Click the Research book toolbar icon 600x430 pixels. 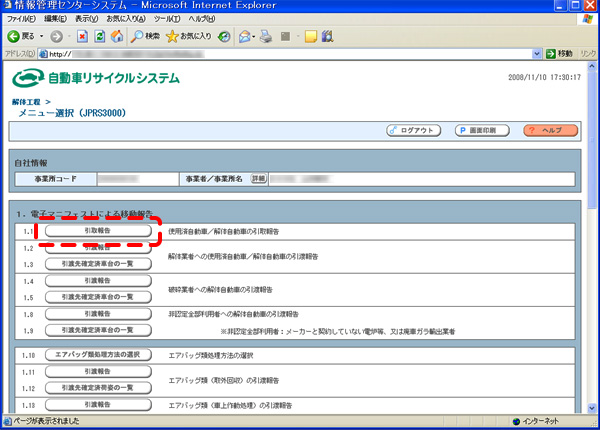328,36
